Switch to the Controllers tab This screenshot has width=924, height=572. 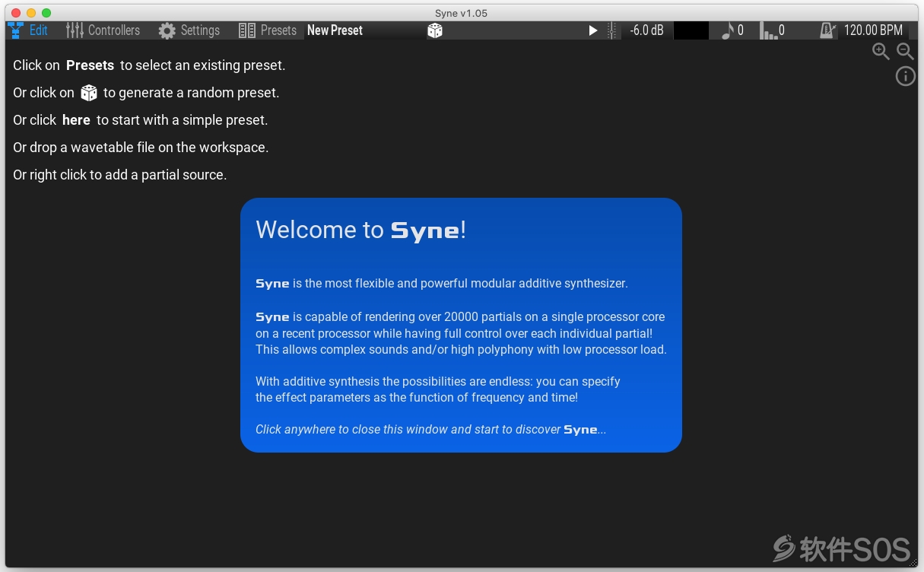point(103,30)
